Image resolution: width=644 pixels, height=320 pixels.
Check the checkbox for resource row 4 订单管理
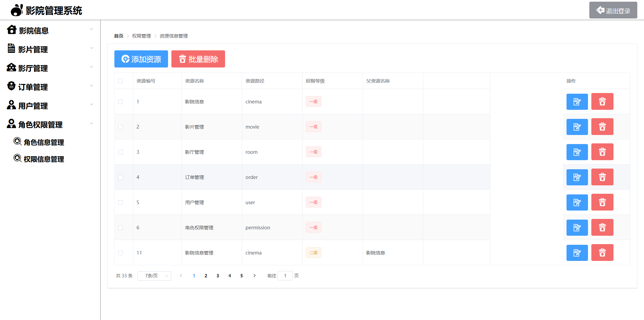coord(120,177)
